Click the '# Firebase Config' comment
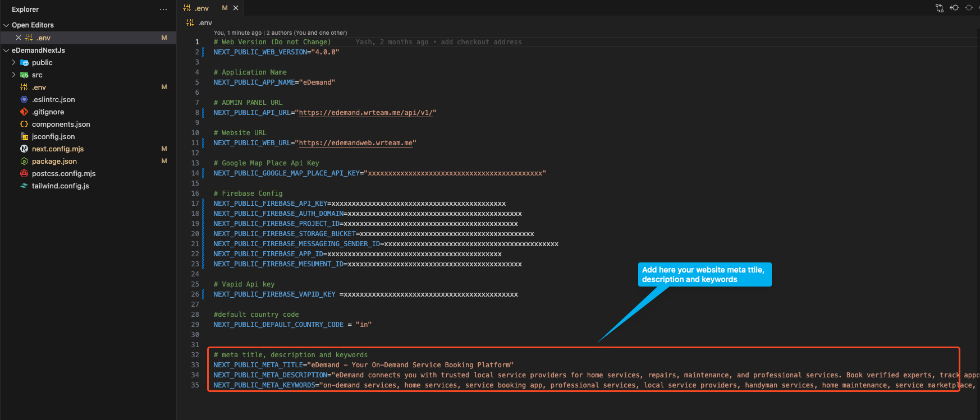The image size is (980, 420). tap(248, 193)
